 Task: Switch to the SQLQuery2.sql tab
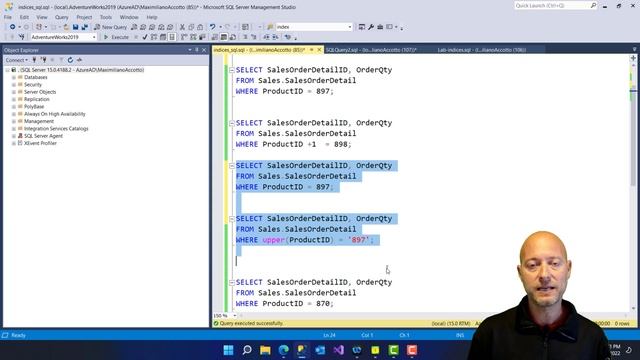[371, 50]
